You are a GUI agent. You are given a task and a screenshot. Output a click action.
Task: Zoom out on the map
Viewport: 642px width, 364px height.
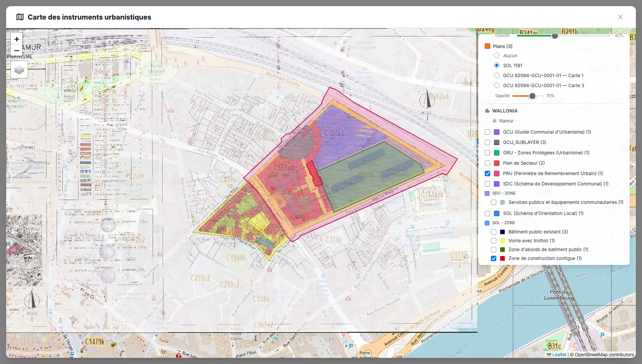[17, 50]
